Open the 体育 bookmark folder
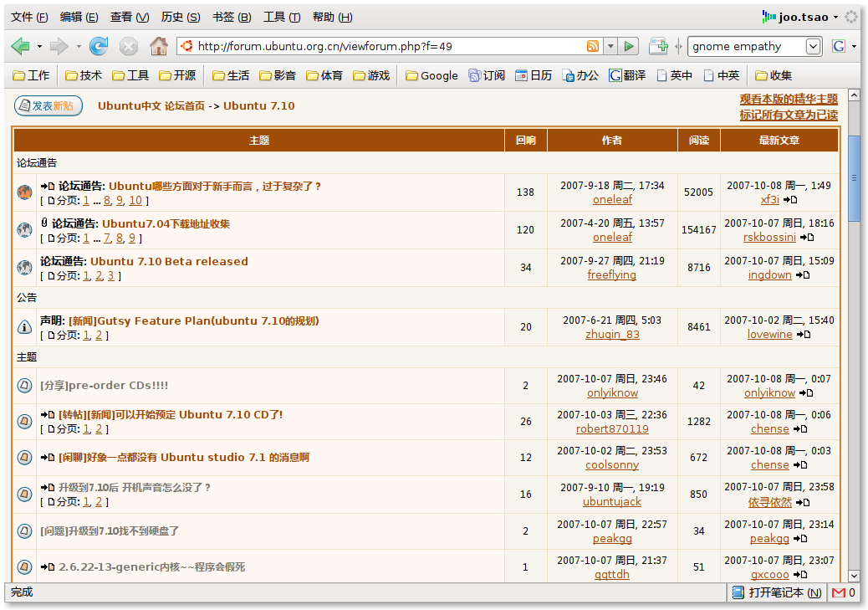868x610 pixels. click(x=324, y=75)
